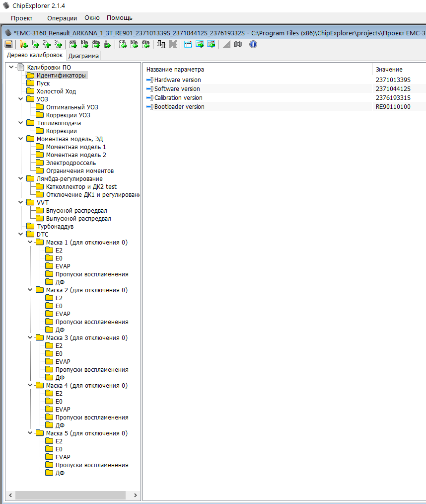This screenshot has width=426, height=504.
Task: Select the Calibration version parameter row
Action: pos(178,98)
